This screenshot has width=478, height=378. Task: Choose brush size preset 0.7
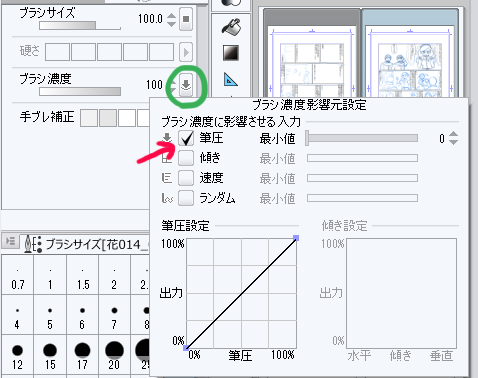click(x=17, y=275)
